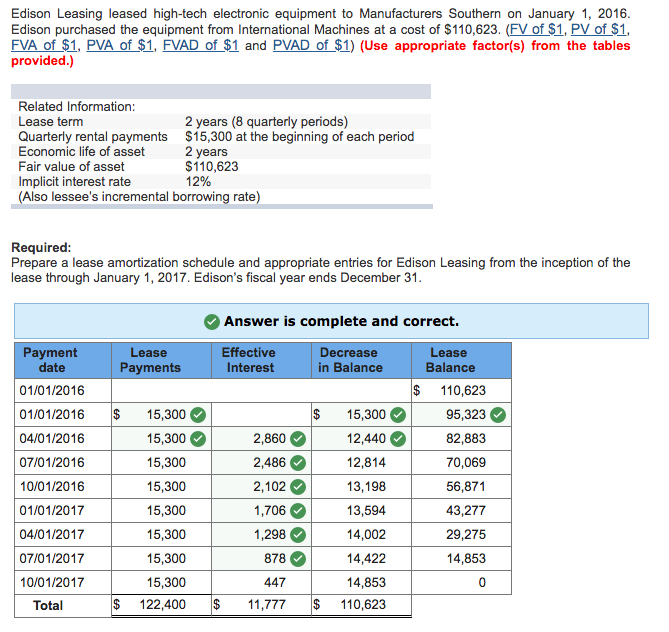Click the 14,853 lease balance cell in 07/01/2017 row

(x=462, y=558)
